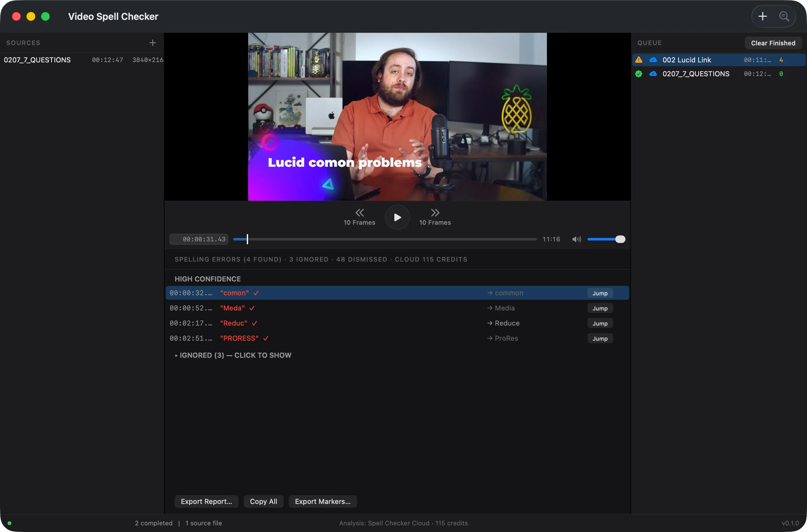The image size is (807, 532).
Task: Click the error count 0 for 0207_7_QUESTIONS
Action: click(x=781, y=74)
